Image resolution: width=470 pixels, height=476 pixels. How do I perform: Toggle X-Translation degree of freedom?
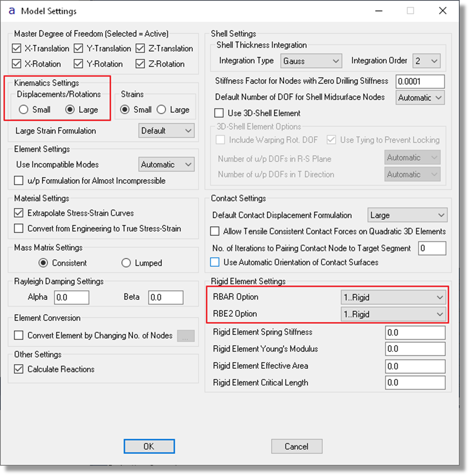16,48
